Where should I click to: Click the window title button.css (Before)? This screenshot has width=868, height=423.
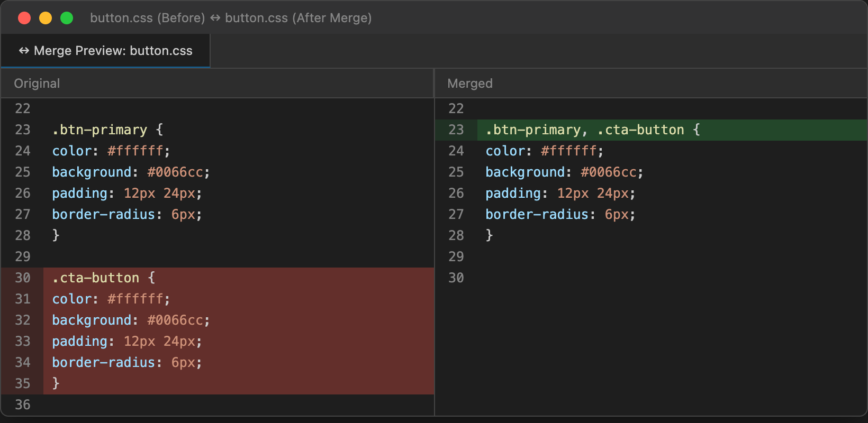tap(147, 18)
